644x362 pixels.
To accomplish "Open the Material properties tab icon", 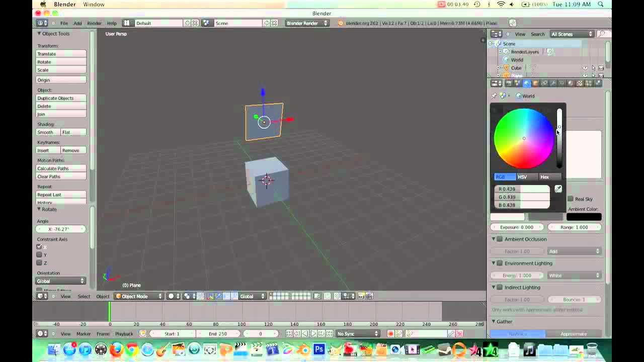I will pyautogui.click(x=570, y=83).
